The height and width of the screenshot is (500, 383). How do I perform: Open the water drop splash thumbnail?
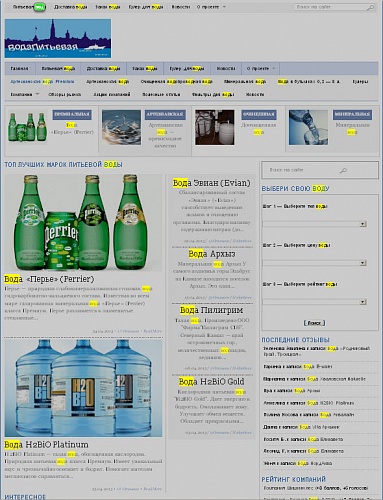point(121,127)
